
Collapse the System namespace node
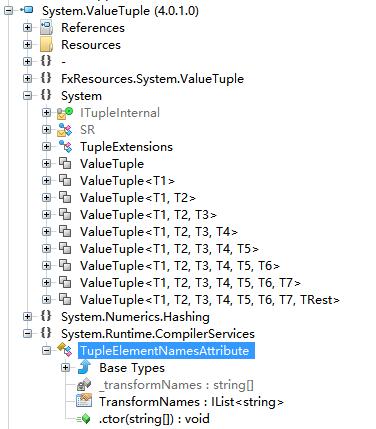(28, 96)
